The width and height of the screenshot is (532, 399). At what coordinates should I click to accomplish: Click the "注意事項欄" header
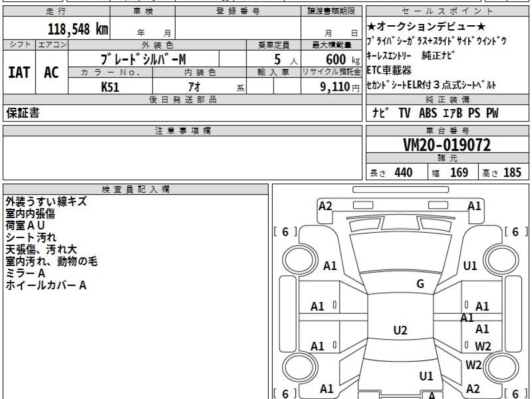tap(182, 131)
